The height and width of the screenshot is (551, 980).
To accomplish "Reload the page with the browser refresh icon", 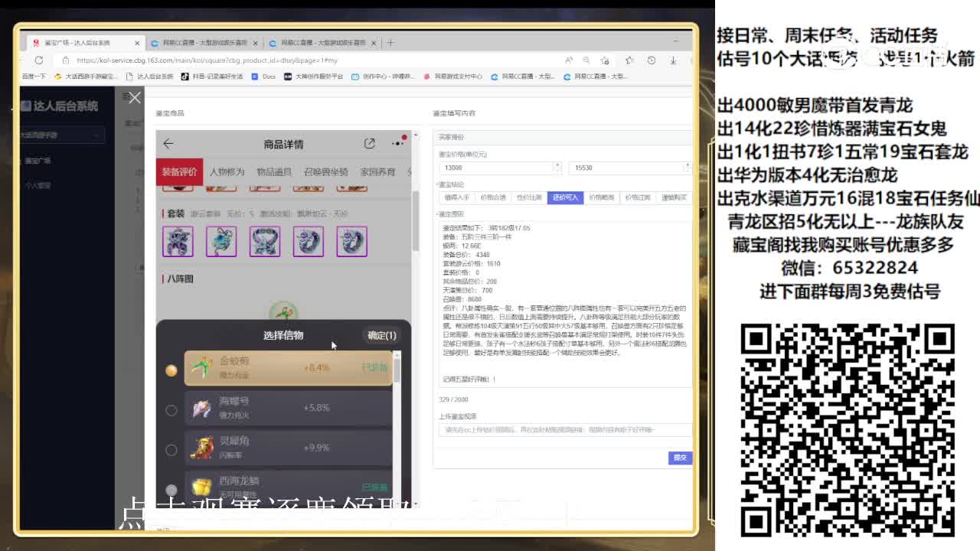I will (x=39, y=60).
